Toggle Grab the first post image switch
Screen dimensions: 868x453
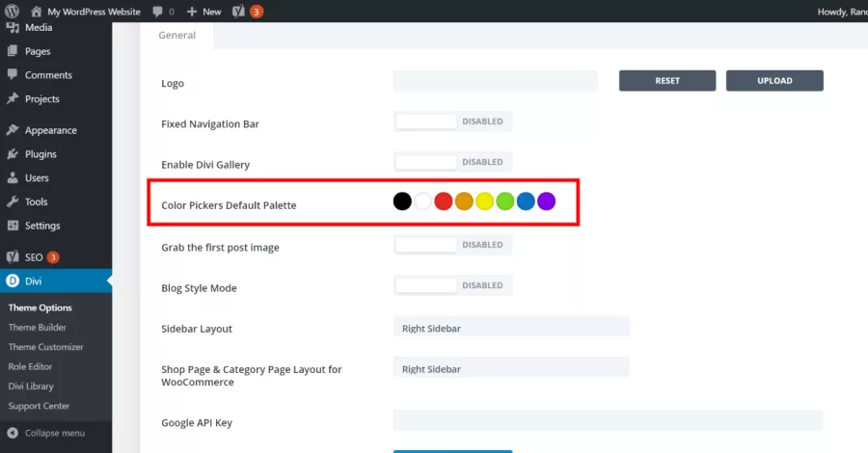[x=453, y=245]
